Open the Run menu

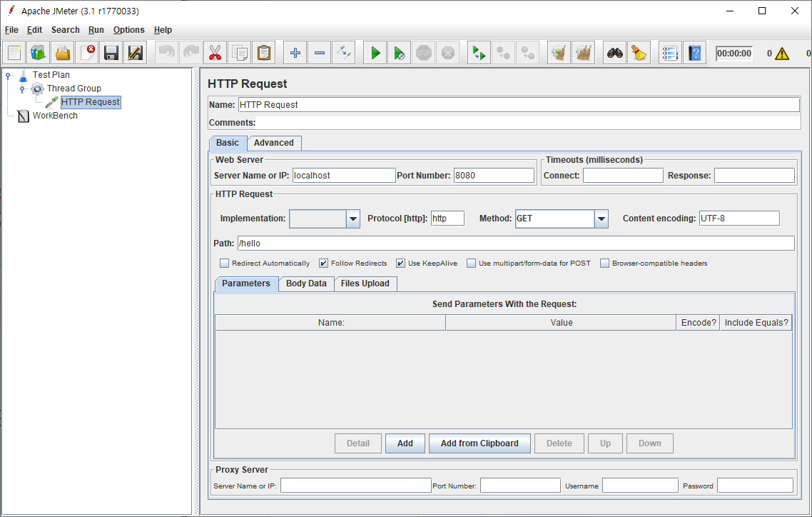click(x=96, y=30)
